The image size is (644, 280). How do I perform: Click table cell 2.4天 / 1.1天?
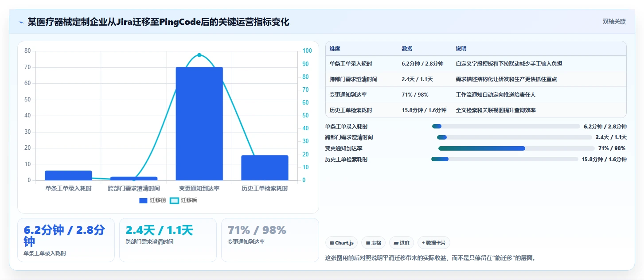(x=417, y=79)
